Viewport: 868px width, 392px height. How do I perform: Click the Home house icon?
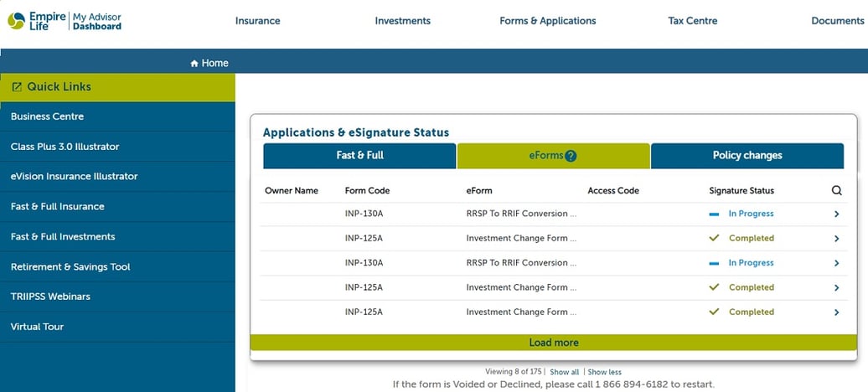point(194,64)
